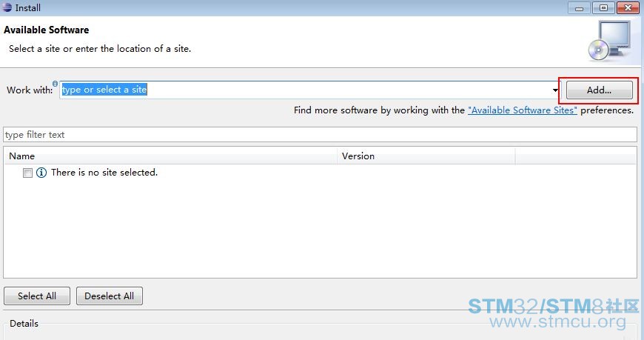Click the Details group label
This screenshot has height=340, width=644.
[x=24, y=324]
